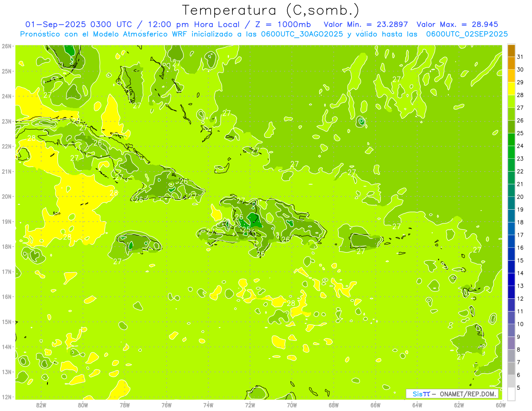Click the 21N latitude axis label

coord(6,171)
